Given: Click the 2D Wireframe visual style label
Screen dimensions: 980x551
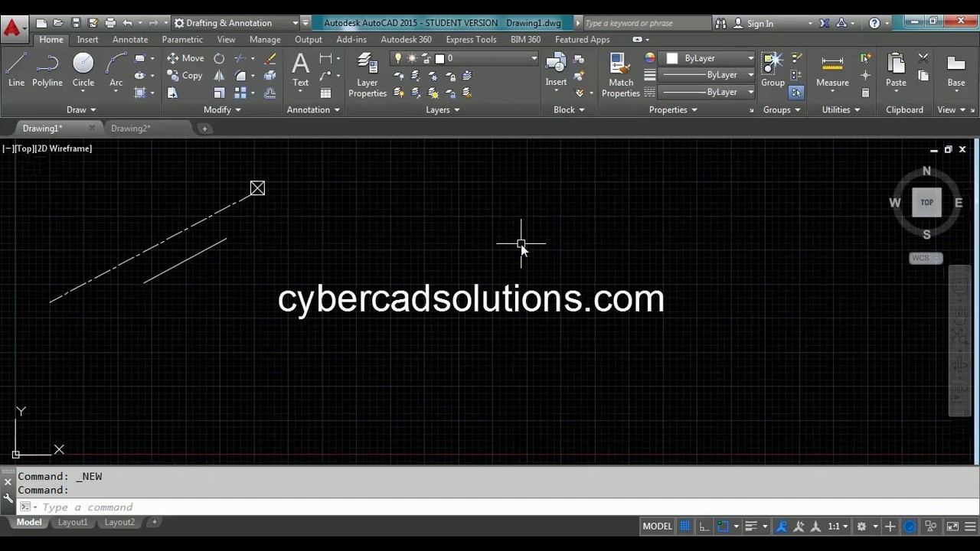Looking at the screenshot, I should tap(64, 148).
